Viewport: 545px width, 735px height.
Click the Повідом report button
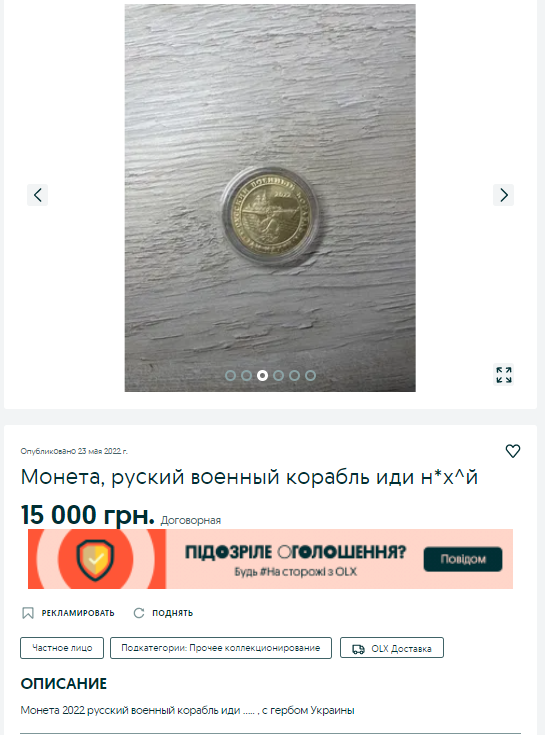point(463,559)
